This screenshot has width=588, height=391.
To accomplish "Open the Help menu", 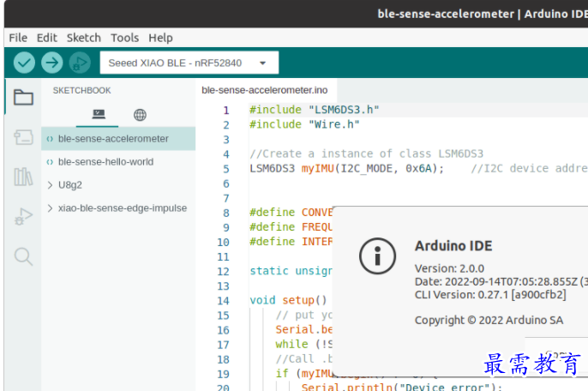I will [x=160, y=38].
